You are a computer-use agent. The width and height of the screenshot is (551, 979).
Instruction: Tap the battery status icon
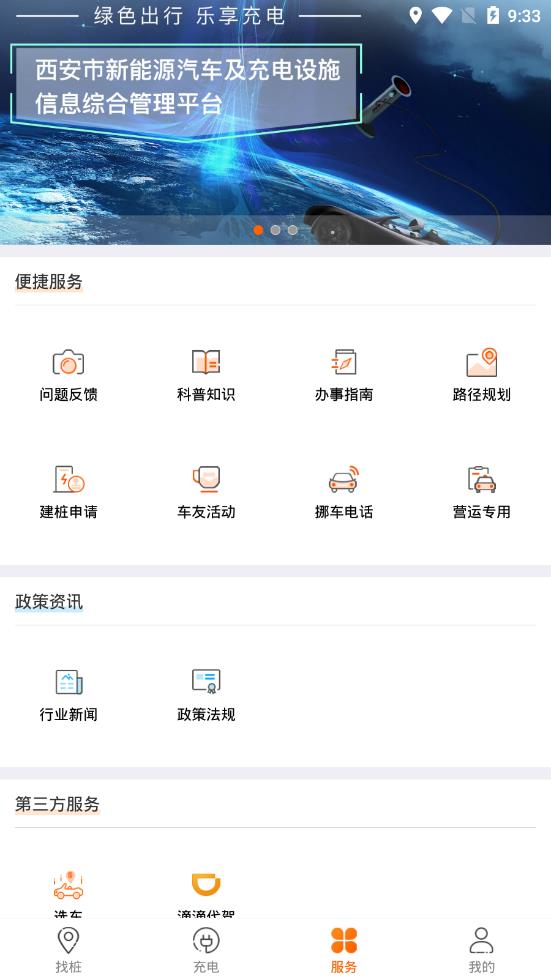[x=493, y=15]
